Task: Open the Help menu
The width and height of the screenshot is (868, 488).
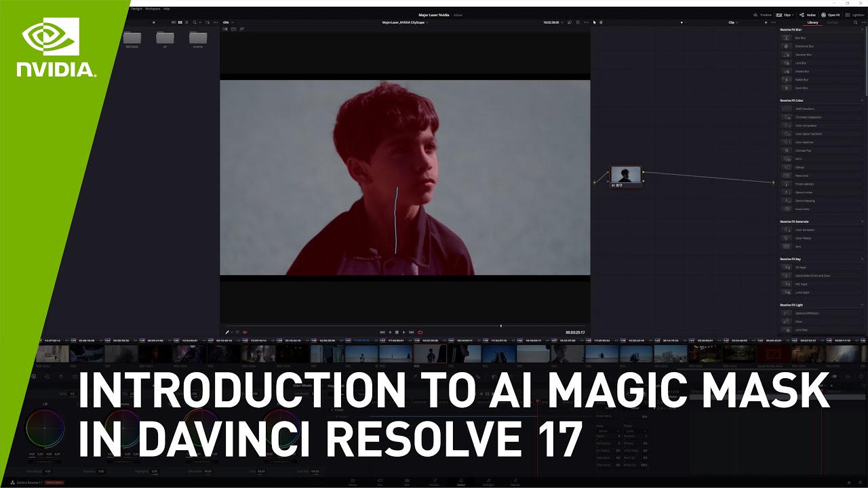Action: point(166,9)
